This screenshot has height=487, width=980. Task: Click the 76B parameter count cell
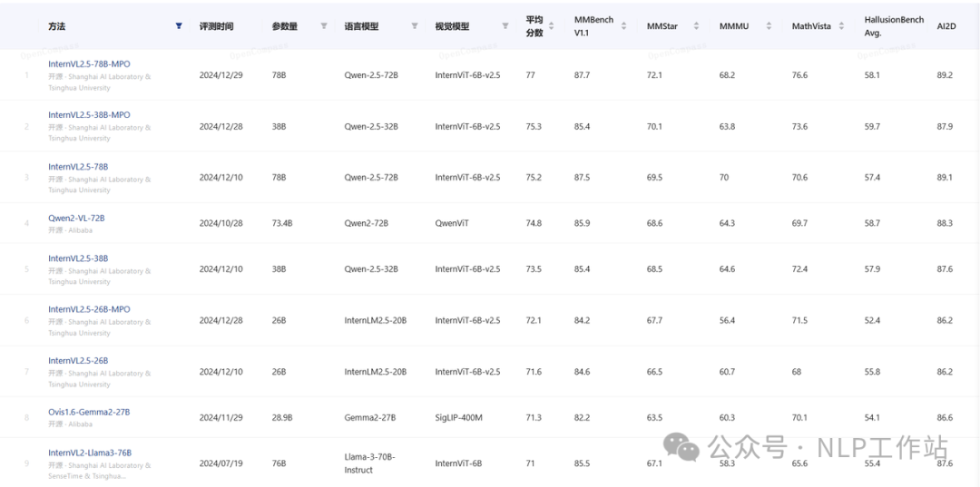tap(279, 463)
